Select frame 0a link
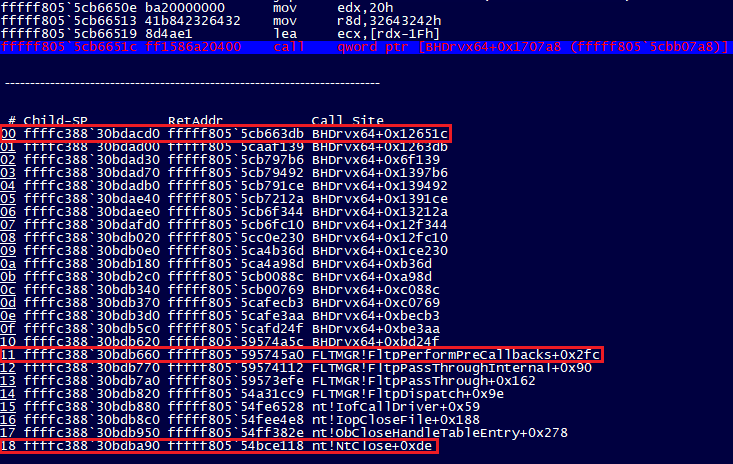Screen dimensions: 733x464 click(8, 263)
